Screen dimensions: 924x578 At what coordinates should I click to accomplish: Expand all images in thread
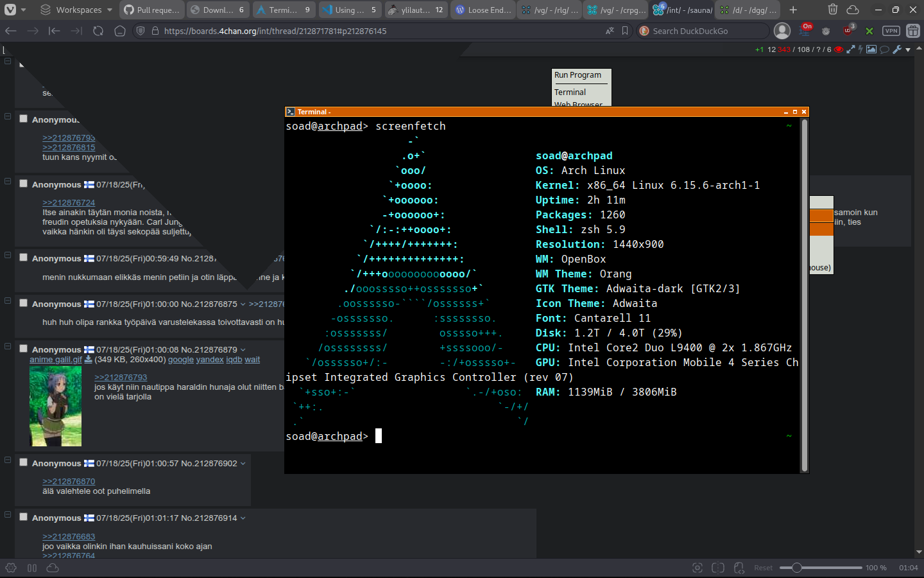[850, 49]
